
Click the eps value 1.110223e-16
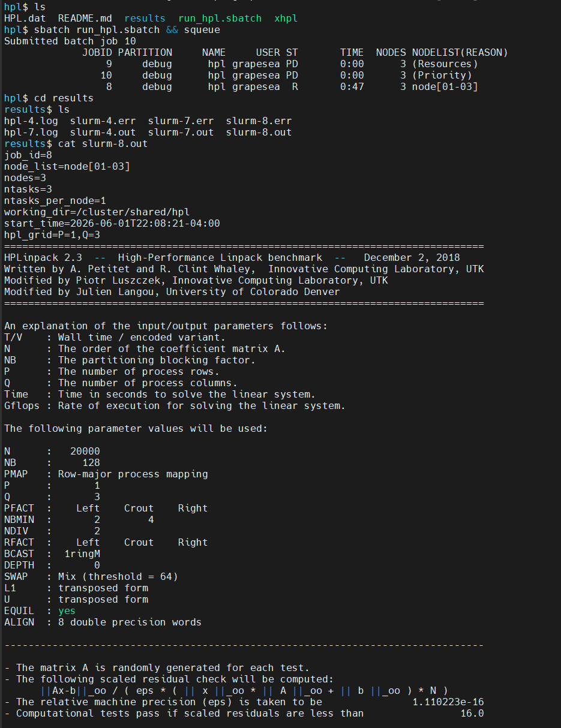pyautogui.click(x=448, y=702)
